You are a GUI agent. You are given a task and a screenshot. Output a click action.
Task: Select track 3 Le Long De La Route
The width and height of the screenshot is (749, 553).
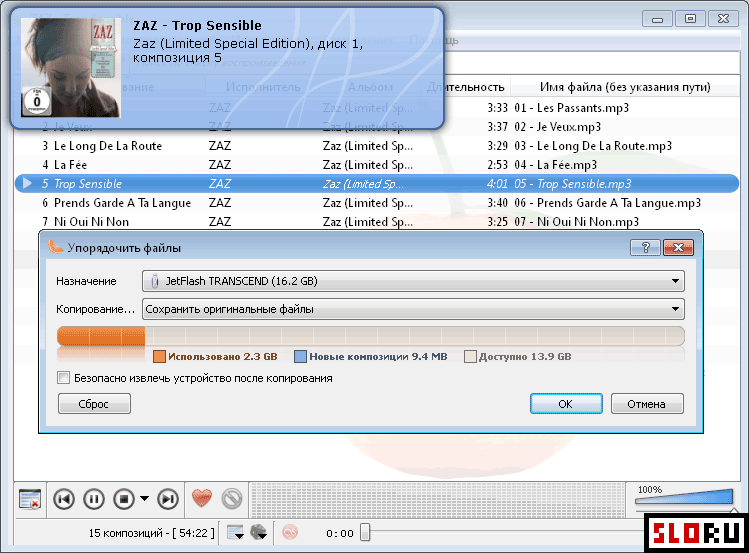click(376, 146)
